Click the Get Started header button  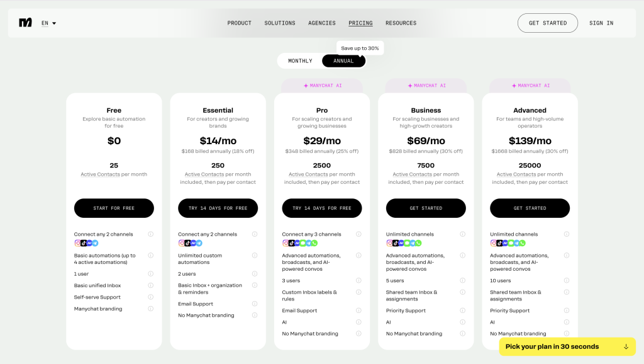[548, 23]
